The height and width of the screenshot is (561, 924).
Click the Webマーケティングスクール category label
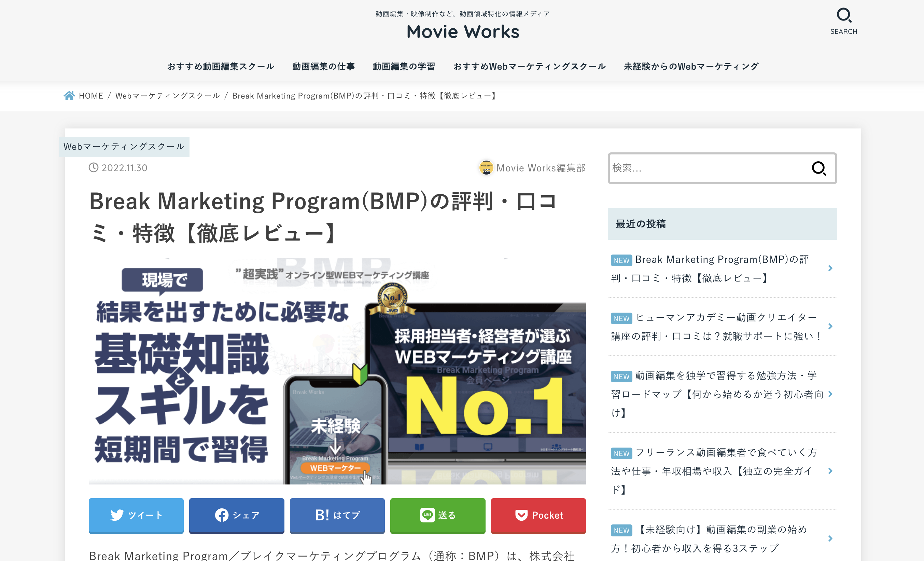[124, 147]
